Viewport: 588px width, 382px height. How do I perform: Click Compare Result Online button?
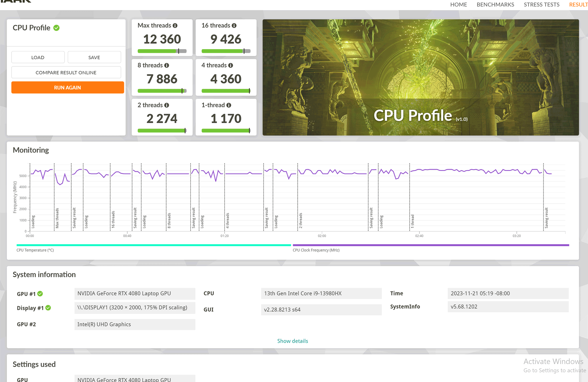pos(66,72)
